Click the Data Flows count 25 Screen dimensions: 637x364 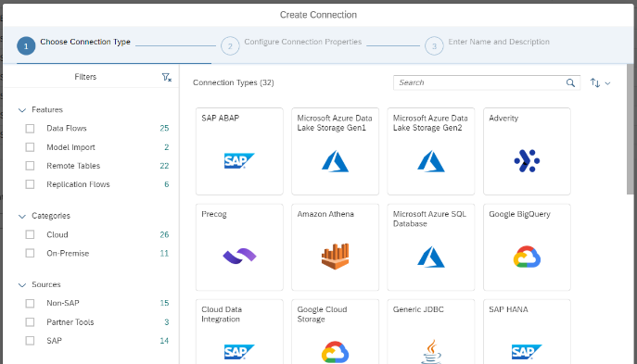point(164,128)
